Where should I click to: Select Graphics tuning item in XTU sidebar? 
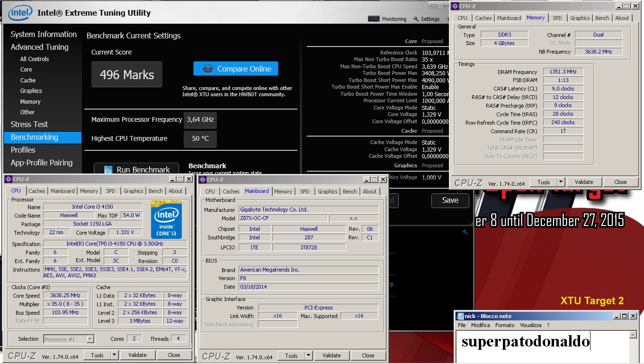[x=31, y=91]
